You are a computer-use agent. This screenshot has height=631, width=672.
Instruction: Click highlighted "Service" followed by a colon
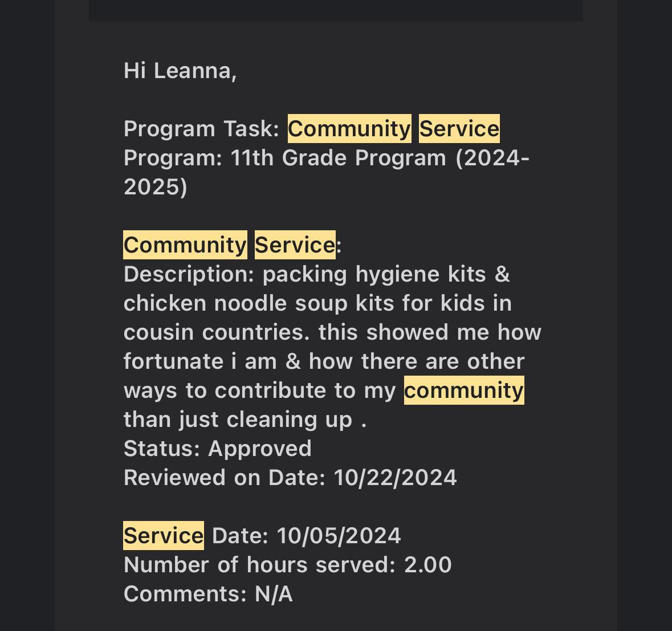pos(295,245)
